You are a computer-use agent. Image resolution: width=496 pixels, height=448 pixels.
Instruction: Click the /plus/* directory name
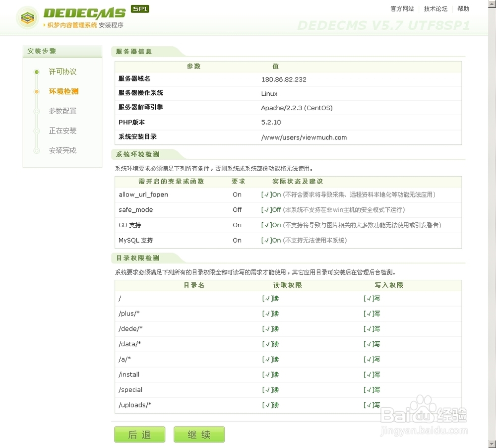click(129, 314)
